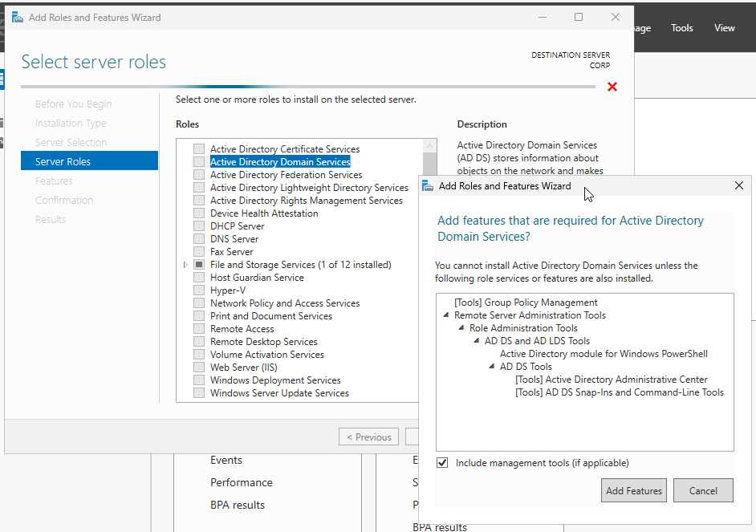
Task: Check Active Directory Domain Services checkbox
Action: point(199,162)
